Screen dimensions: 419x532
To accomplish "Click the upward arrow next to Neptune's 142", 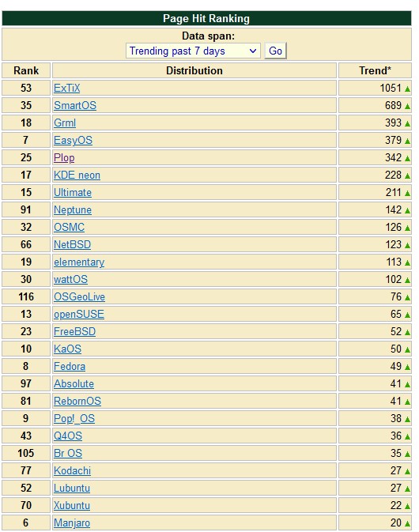I will 407,211.
